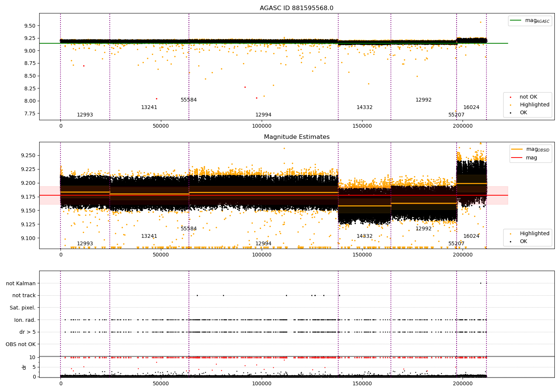Viewport: 560px width, 392px height.
Task: Click the "AGASC ID 881595568.0" plot title
Action: pos(296,8)
